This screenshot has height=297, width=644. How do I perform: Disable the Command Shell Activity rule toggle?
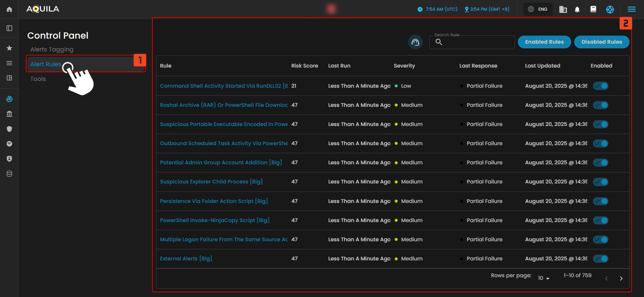601,86
